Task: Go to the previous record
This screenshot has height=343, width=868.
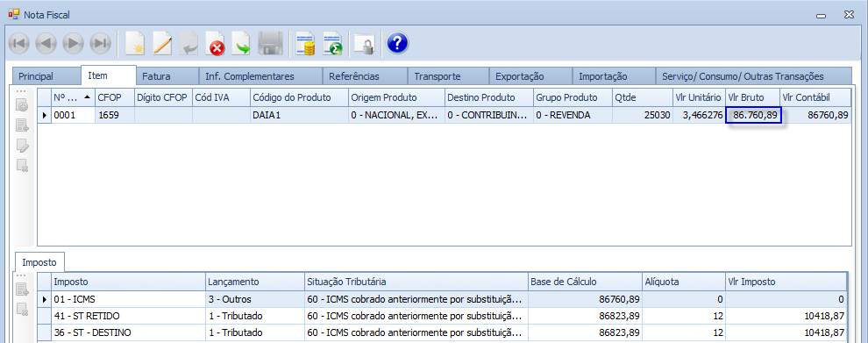Action: click(x=46, y=43)
